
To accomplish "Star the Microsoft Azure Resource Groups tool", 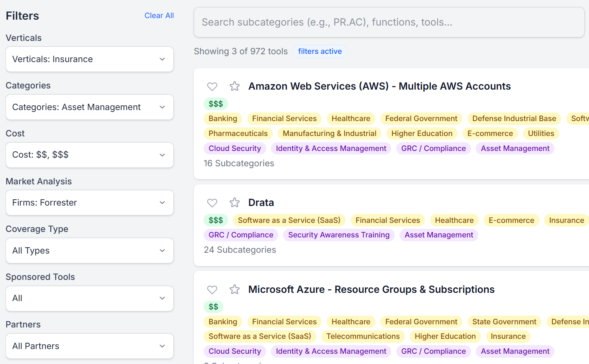I will 235,289.
